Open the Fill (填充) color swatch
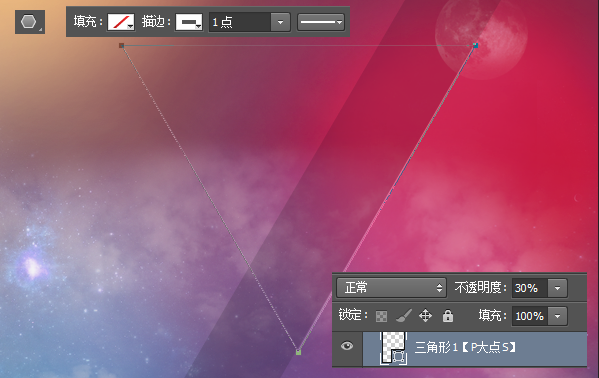 click(121, 22)
